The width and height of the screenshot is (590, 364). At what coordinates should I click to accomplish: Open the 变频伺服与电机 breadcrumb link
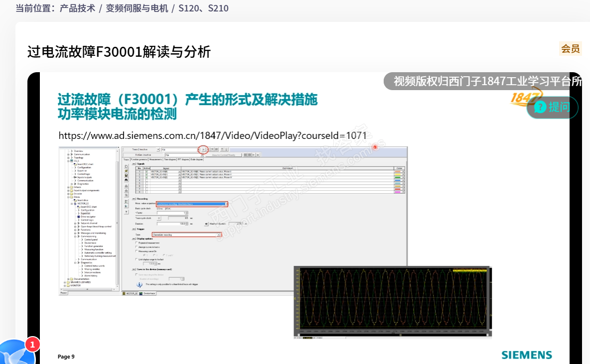tap(137, 8)
